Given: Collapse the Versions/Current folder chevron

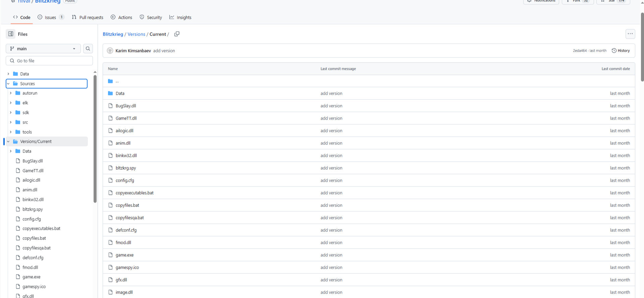Looking at the screenshot, I should (x=8, y=141).
